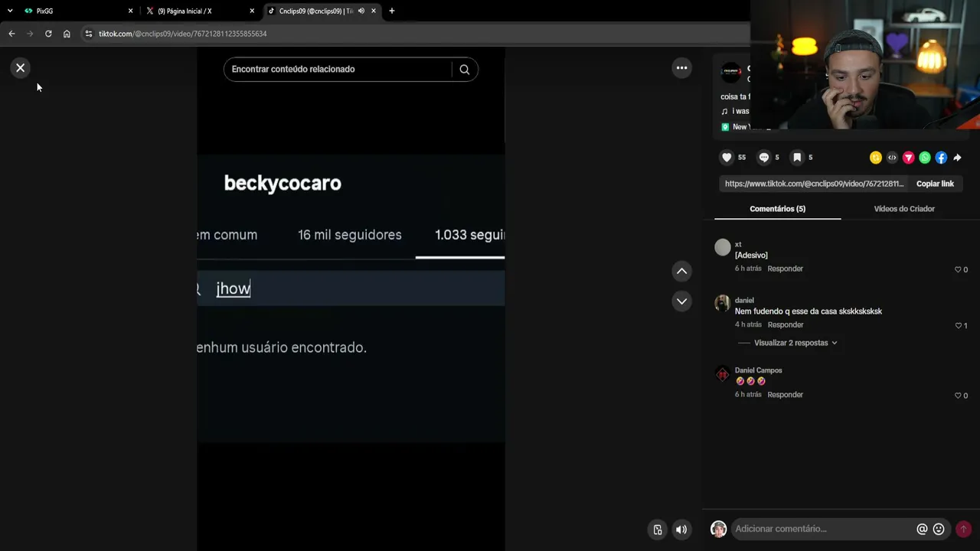Mute the video with the speaker button
980x551 pixels.
click(681, 530)
